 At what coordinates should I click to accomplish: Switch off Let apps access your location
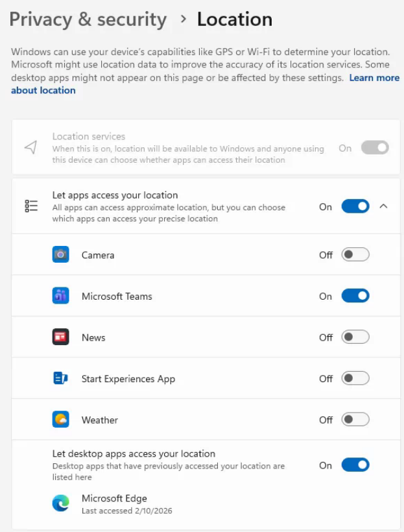pos(355,207)
